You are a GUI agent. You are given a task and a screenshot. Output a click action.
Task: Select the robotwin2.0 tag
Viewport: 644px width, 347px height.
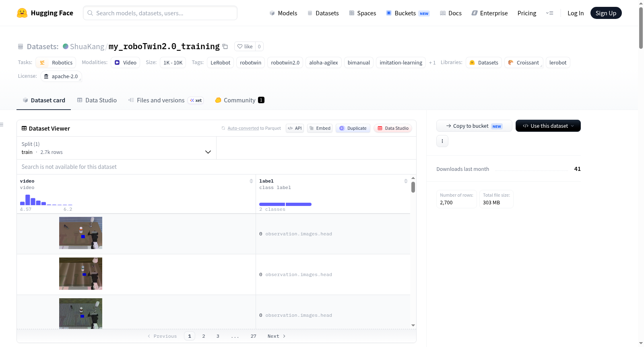coord(285,62)
